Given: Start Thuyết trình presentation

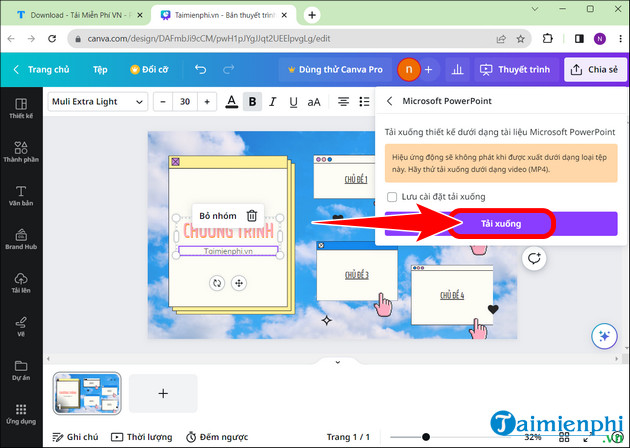Looking at the screenshot, I should point(515,70).
